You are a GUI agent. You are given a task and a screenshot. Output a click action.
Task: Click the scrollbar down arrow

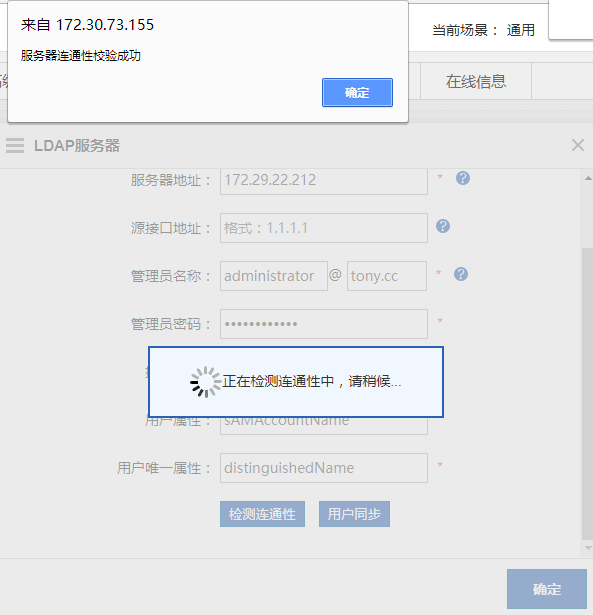(588, 548)
